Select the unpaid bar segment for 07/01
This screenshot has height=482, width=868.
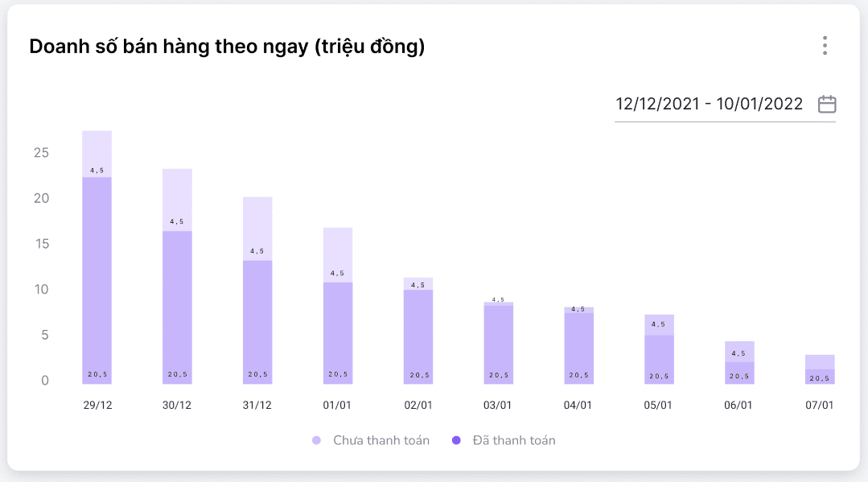click(x=820, y=361)
